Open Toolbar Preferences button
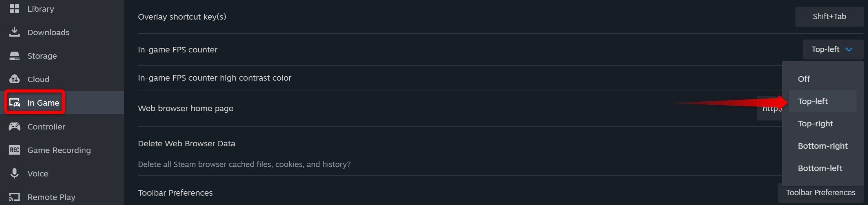868x205 pixels. [x=820, y=193]
